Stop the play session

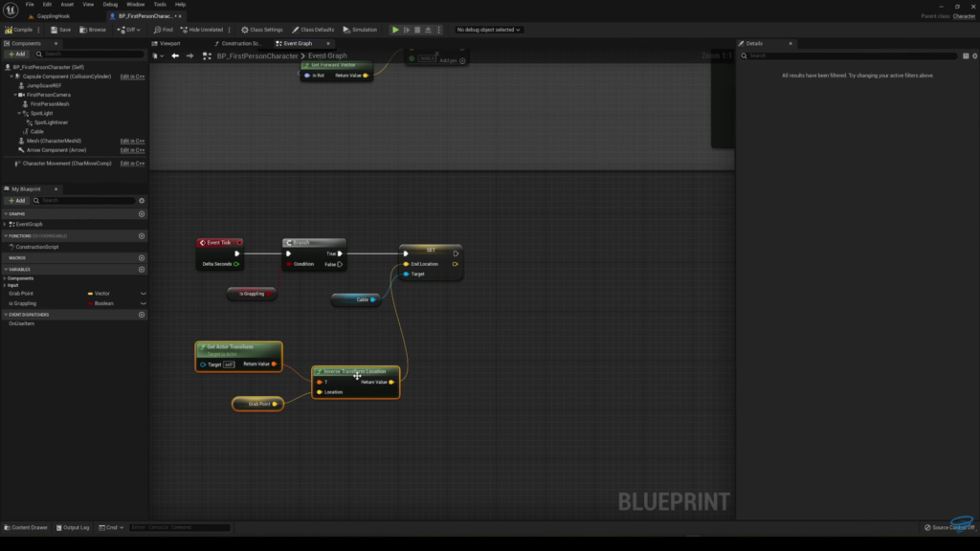pos(417,30)
